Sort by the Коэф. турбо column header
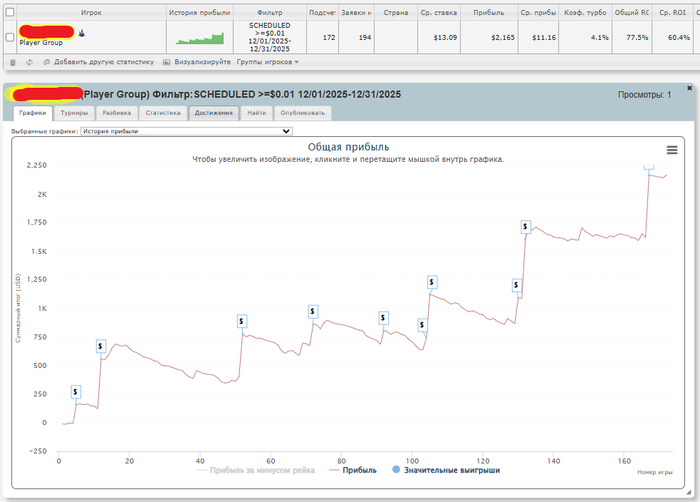Image resolution: width=700 pixels, height=502 pixels. click(585, 13)
